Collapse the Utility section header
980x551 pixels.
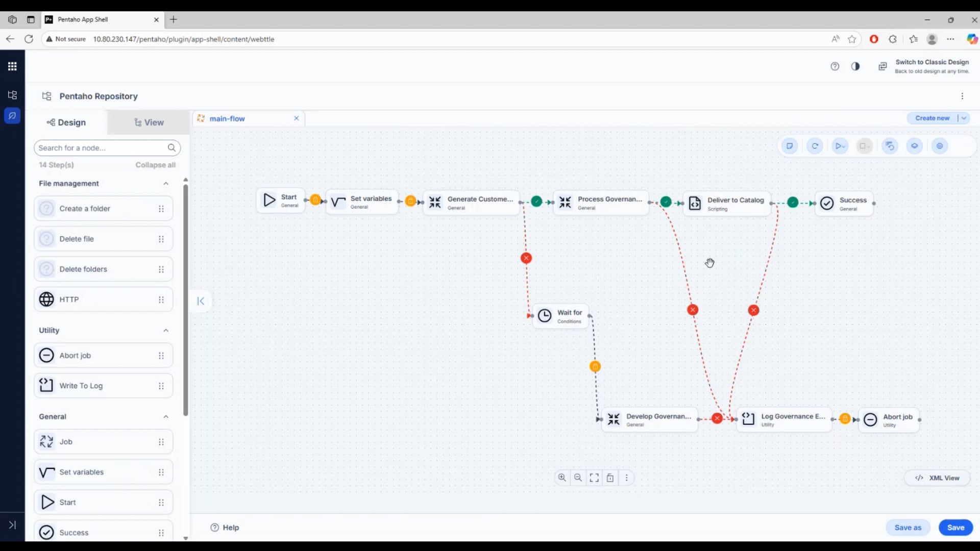coord(166,330)
